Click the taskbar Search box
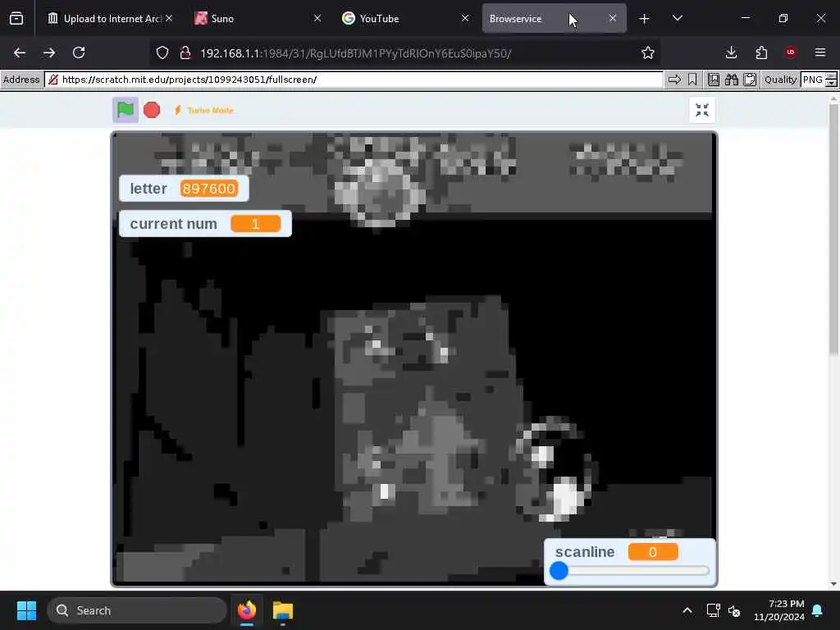The height and width of the screenshot is (630, 840). (x=137, y=610)
